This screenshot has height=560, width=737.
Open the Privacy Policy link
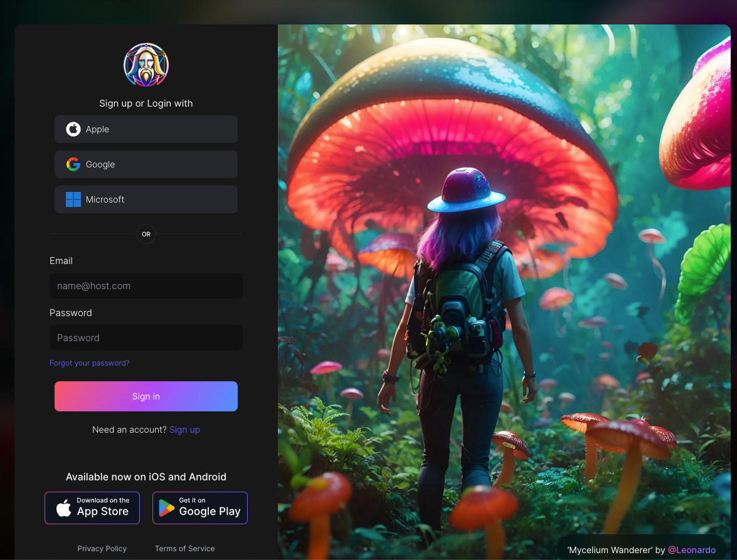(102, 549)
